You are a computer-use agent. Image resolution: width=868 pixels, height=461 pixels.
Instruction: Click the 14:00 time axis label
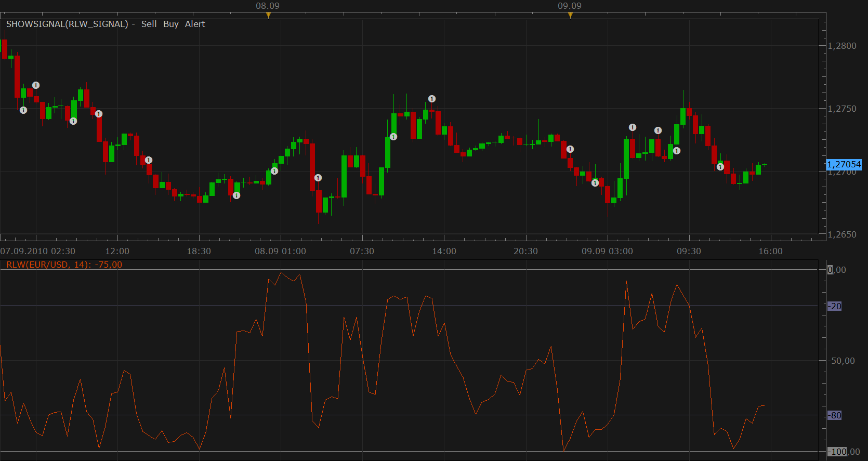tap(444, 251)
